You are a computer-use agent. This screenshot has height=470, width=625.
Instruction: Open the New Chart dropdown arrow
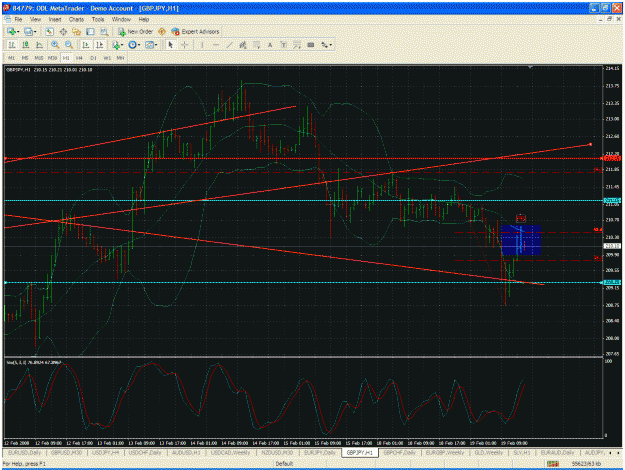(18, 31)
